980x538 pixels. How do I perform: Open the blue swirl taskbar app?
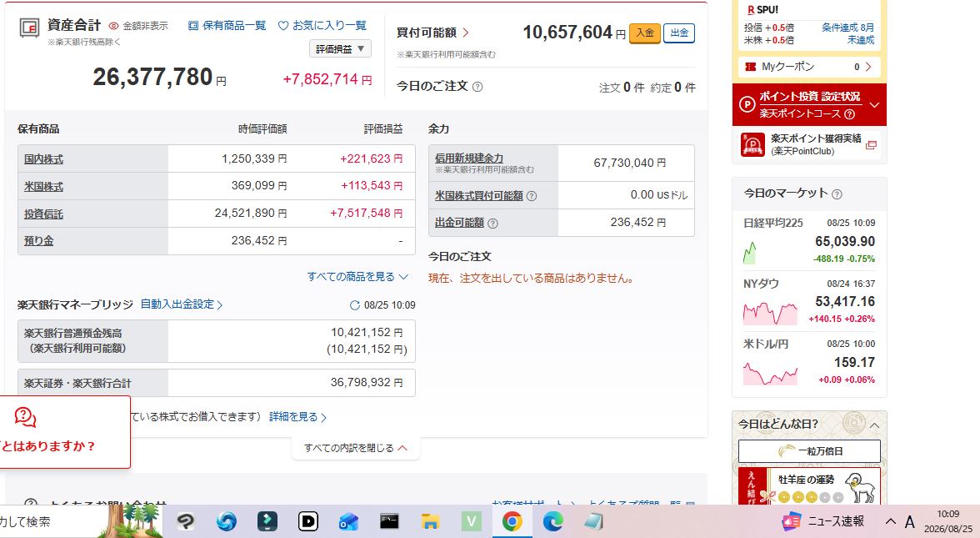pyautogui.click(x=227, y=521)
